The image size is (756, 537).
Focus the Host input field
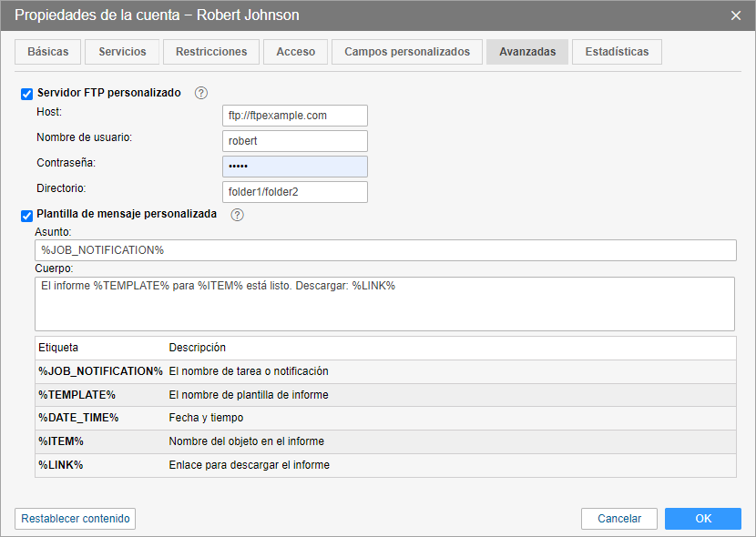294,116
